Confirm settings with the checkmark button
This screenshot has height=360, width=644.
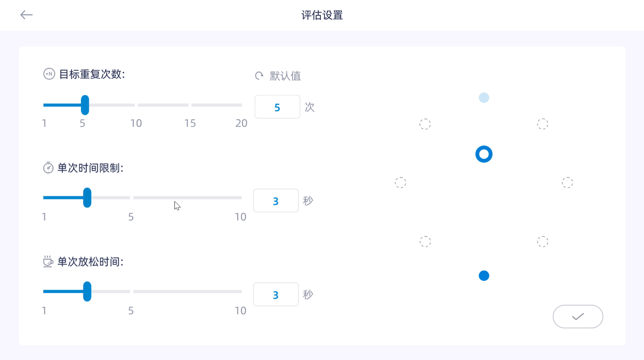(x=578, y=317)
